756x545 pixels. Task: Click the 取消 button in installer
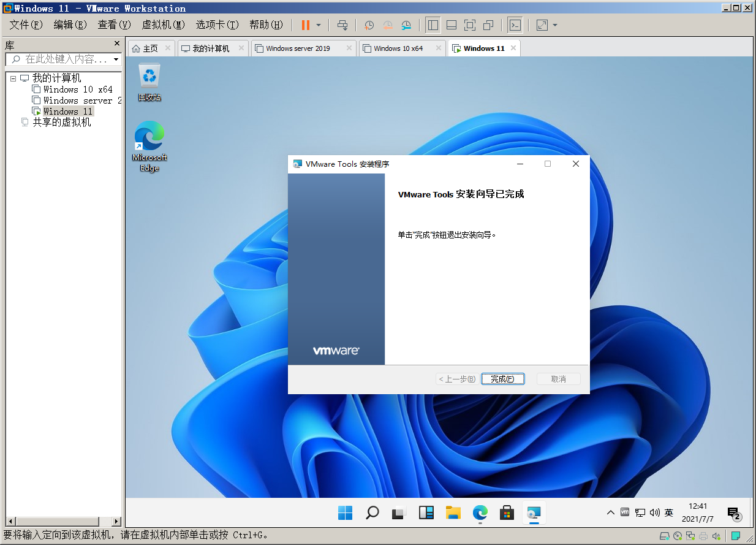click(558, 379)
